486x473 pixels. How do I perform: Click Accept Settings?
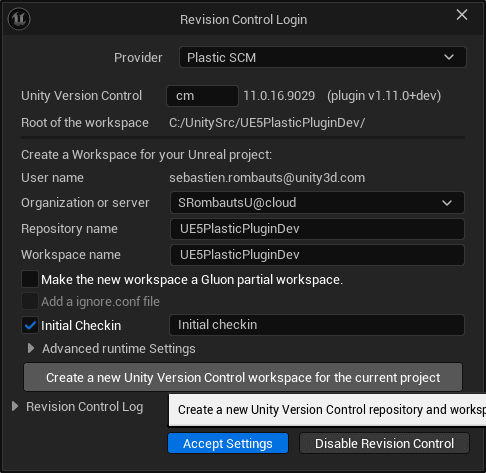coord(228,443)
